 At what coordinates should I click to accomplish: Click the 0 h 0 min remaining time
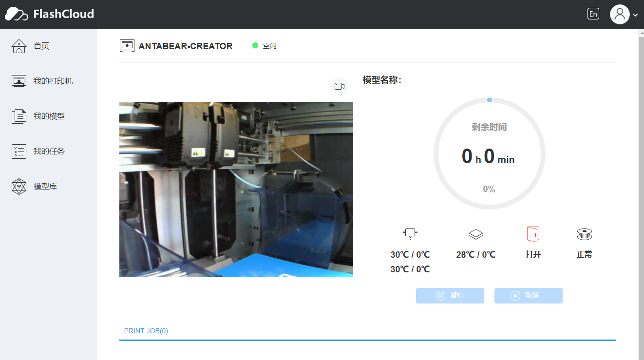pos(488,156)
